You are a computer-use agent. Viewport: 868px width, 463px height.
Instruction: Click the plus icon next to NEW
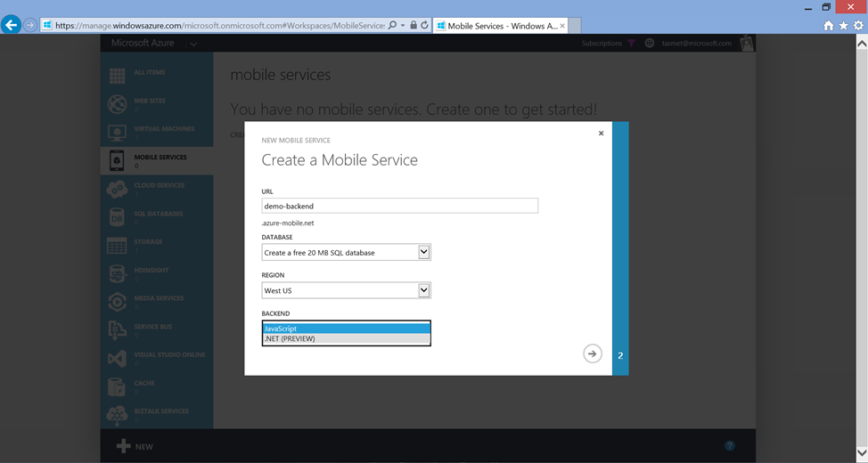(124, 446)
